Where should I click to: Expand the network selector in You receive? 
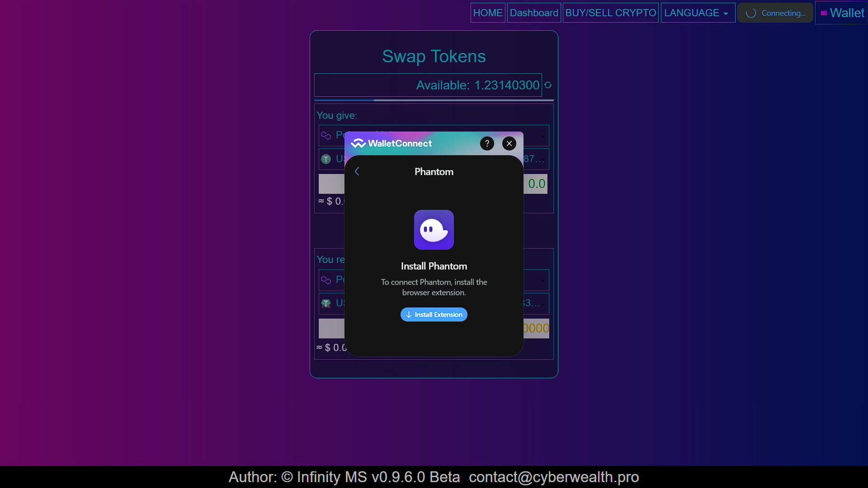pos(542,280)
